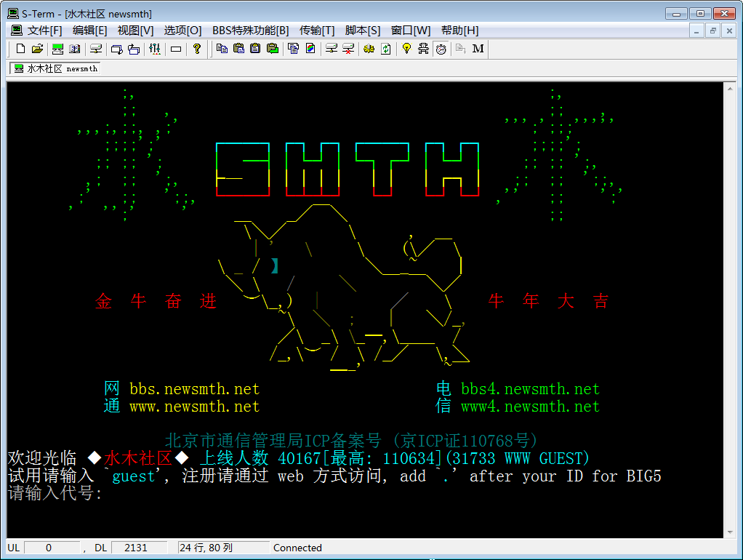This screenshot has width=743, height=560.
Task: Click the disconnect icon with red X
Action: point(348,49)
